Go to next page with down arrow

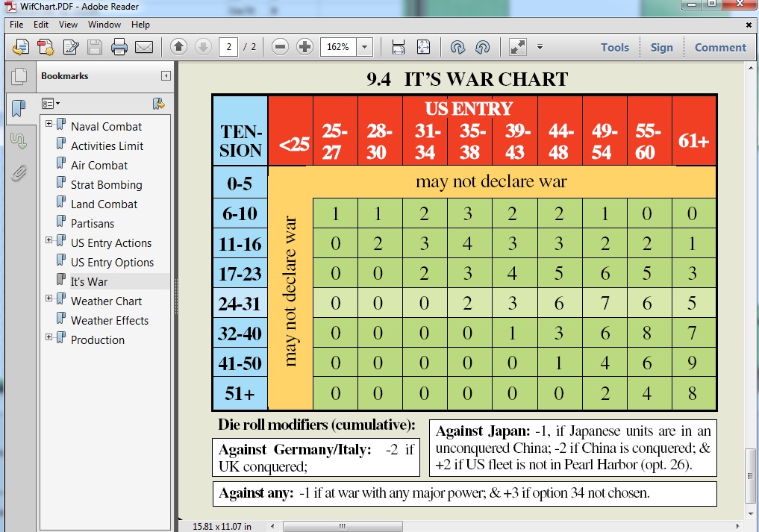click(203, 46)
